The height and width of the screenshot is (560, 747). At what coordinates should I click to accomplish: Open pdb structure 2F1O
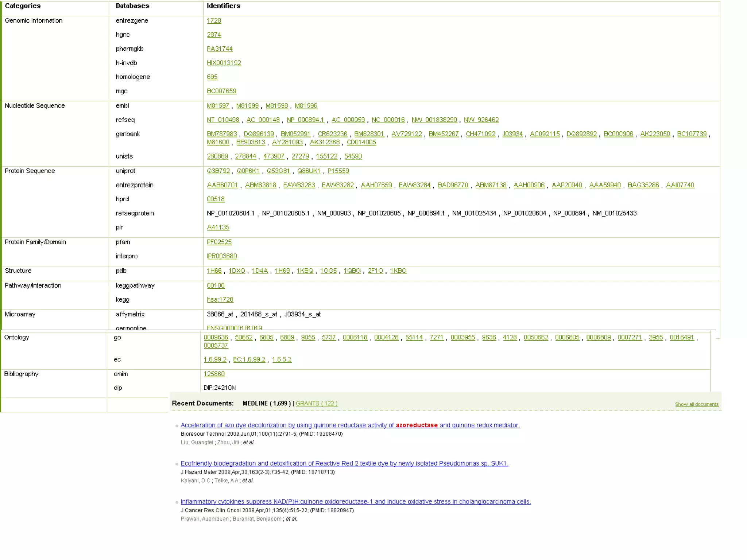tap(375, 271)
